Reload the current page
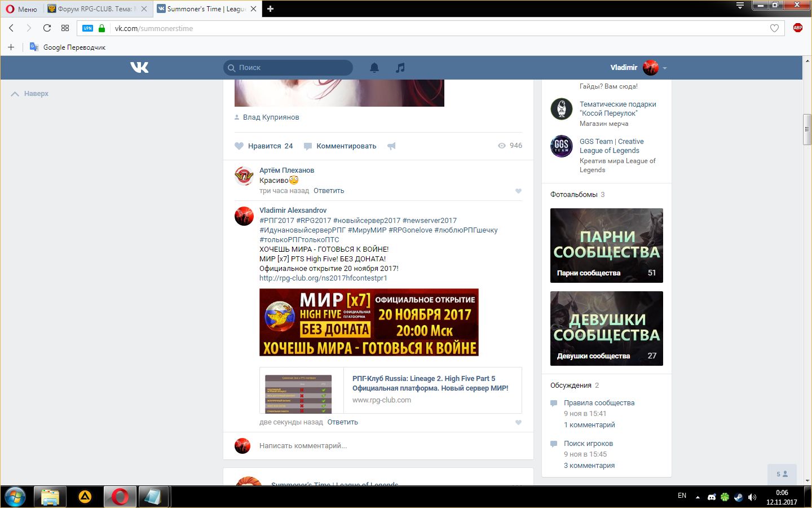This screenshot has height=508, width=812. tap(47, 28)
